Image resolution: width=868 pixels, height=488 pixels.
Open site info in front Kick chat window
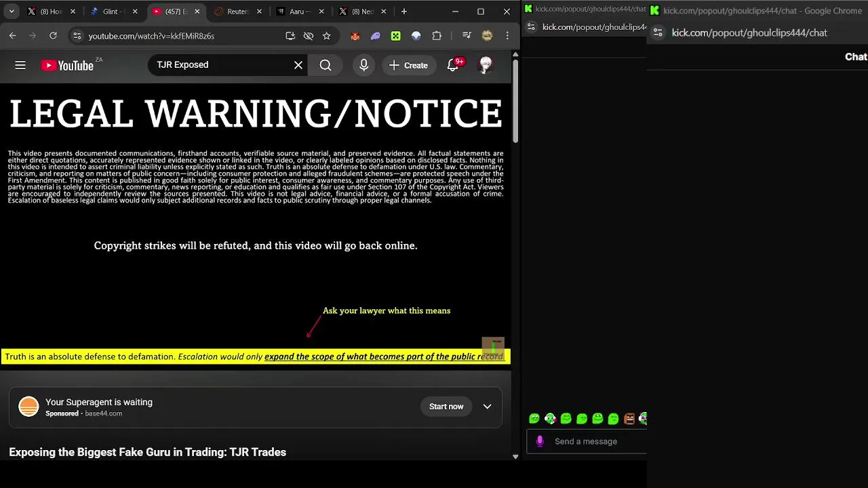658,33
